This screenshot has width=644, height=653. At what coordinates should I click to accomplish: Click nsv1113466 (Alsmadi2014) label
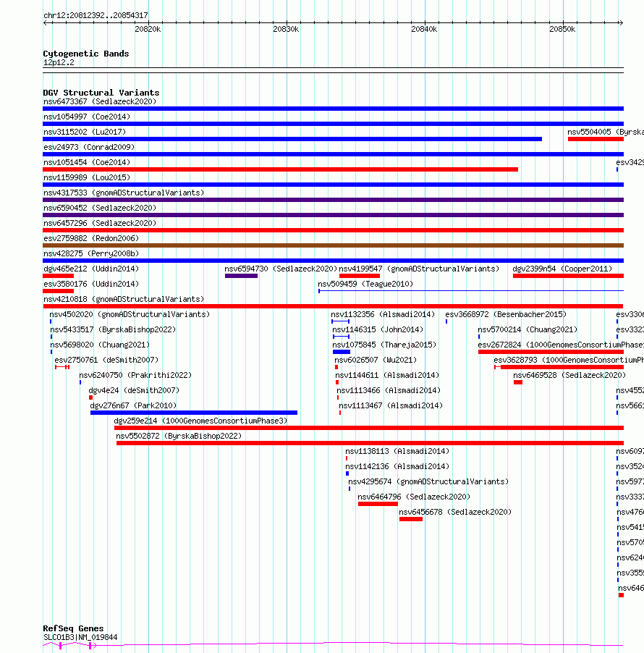389,391
